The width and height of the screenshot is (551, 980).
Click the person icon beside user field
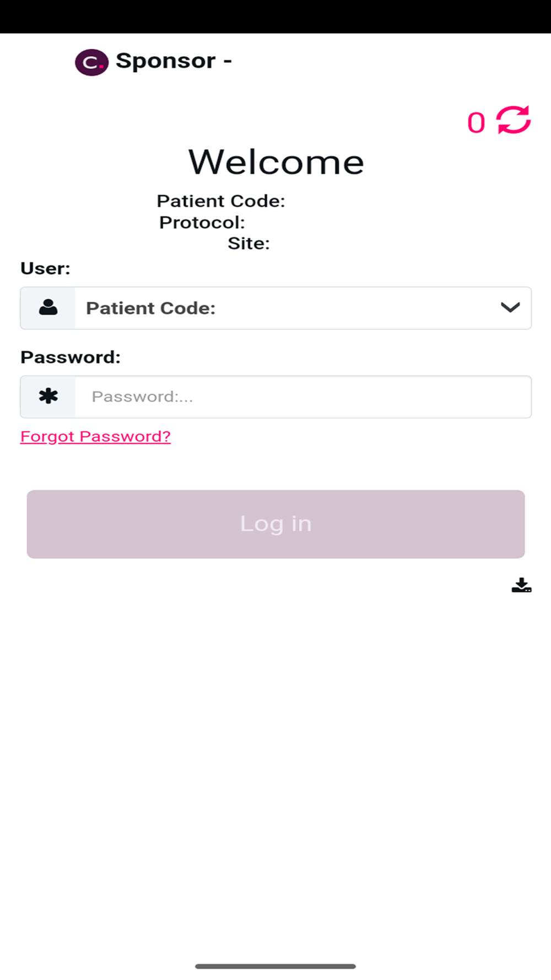(48, 308)
